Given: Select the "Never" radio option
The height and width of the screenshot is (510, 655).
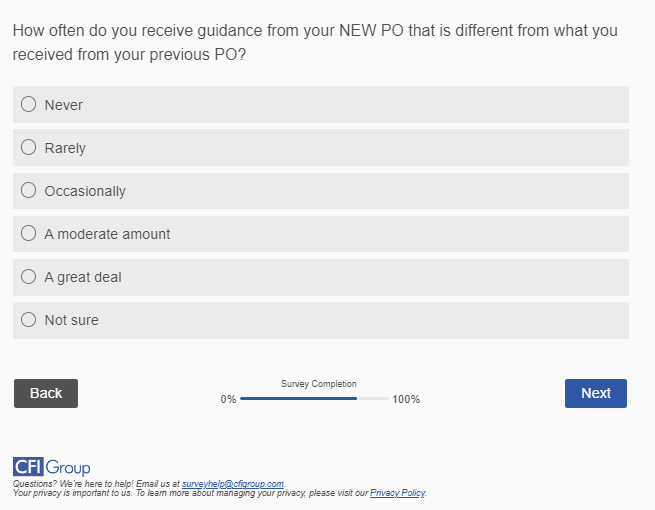Looking at the screenshot, I should 28,104.
